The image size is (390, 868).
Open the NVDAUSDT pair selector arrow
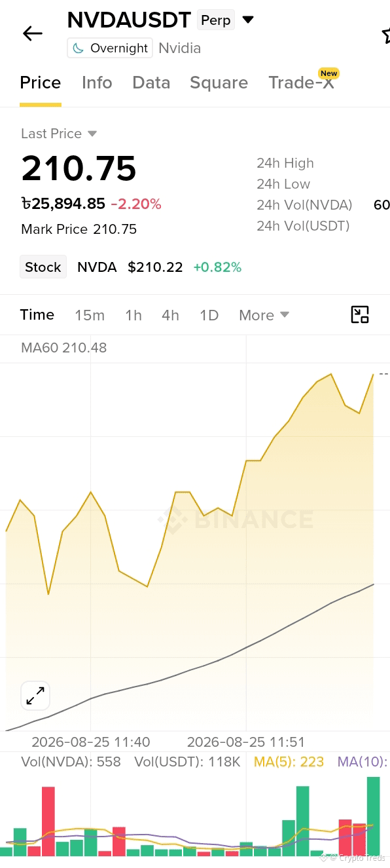pyautogui.click(x=248, y=20)
